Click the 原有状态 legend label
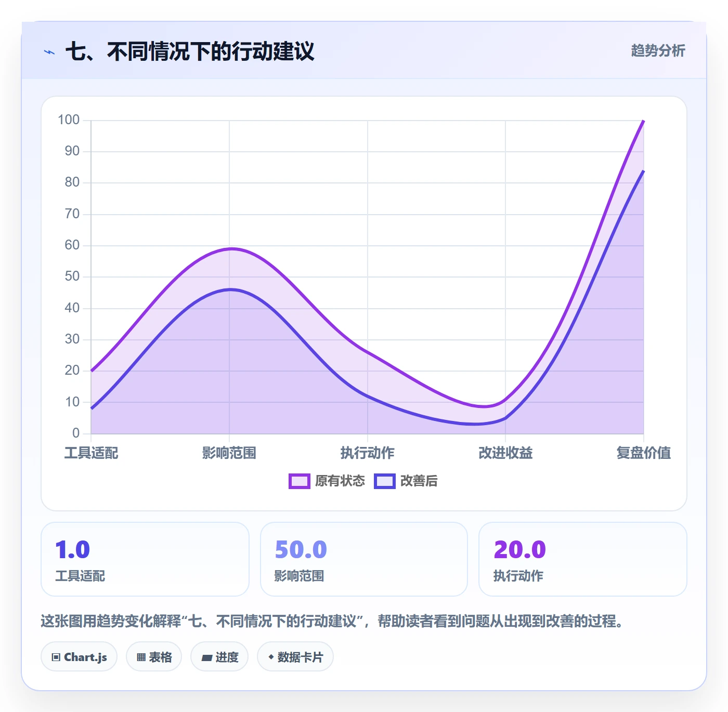 [x=340, y=481]
